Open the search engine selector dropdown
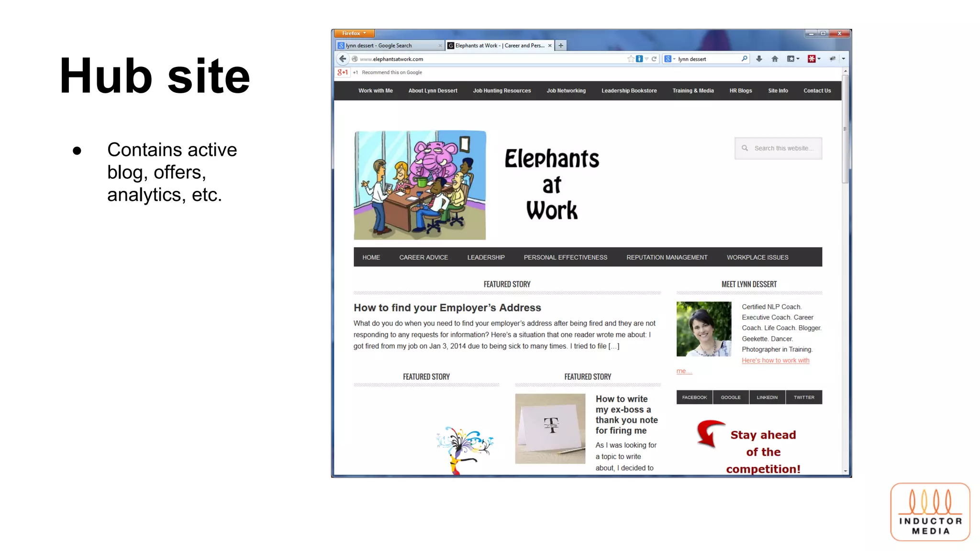This screenshot has width=980, height=551. [x=674, y=59]
